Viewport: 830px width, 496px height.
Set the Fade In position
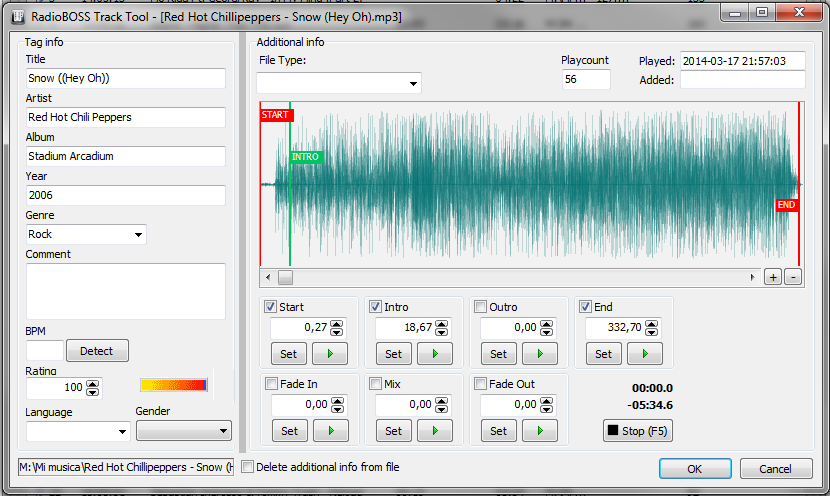(290, 431)
